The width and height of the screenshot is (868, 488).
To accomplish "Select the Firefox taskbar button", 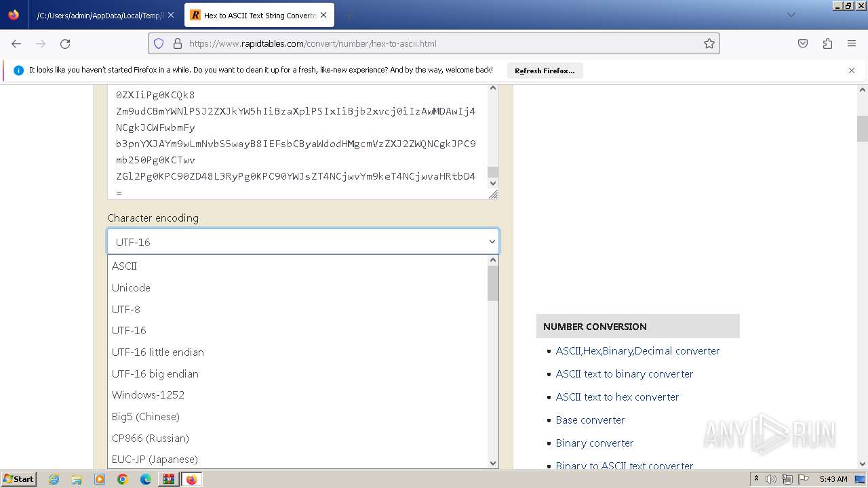I will [191, 479].
